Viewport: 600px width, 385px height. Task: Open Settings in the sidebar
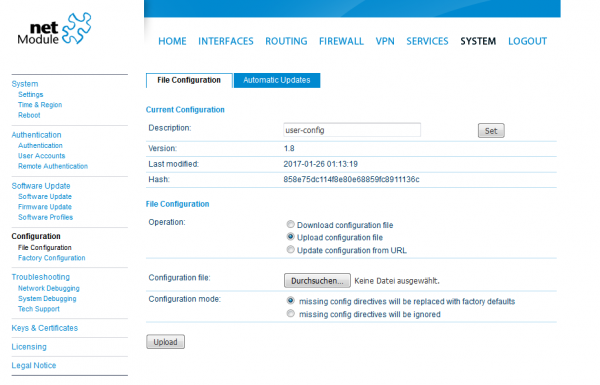click(x=31, y=95)
